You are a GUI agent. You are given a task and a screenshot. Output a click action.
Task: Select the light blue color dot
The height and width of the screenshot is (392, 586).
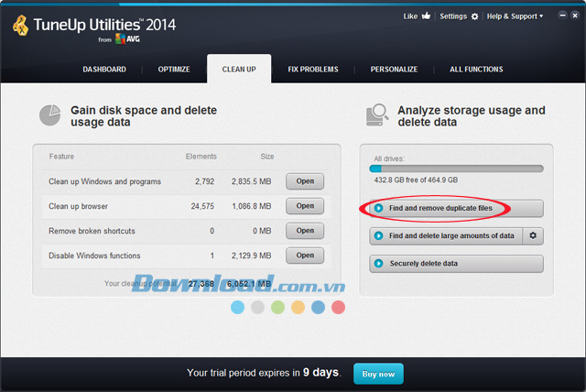(x=238, y=307)
